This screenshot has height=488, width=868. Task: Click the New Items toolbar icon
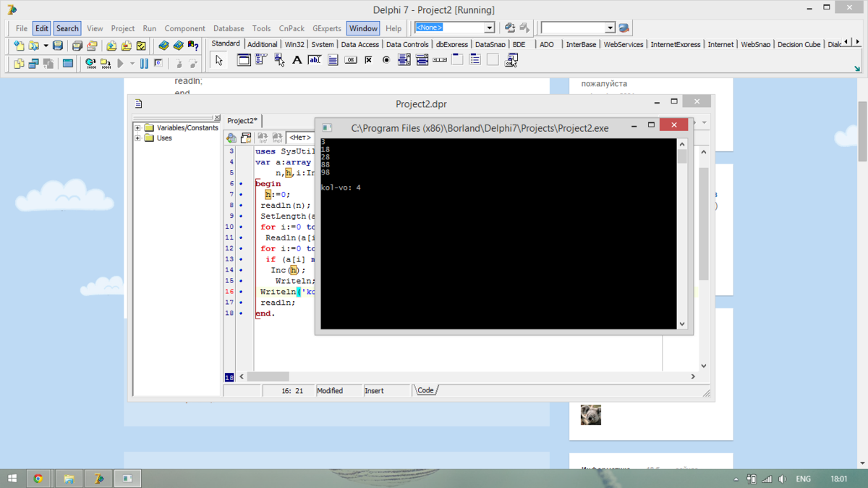pyautogui.click(x=19, y=46)
